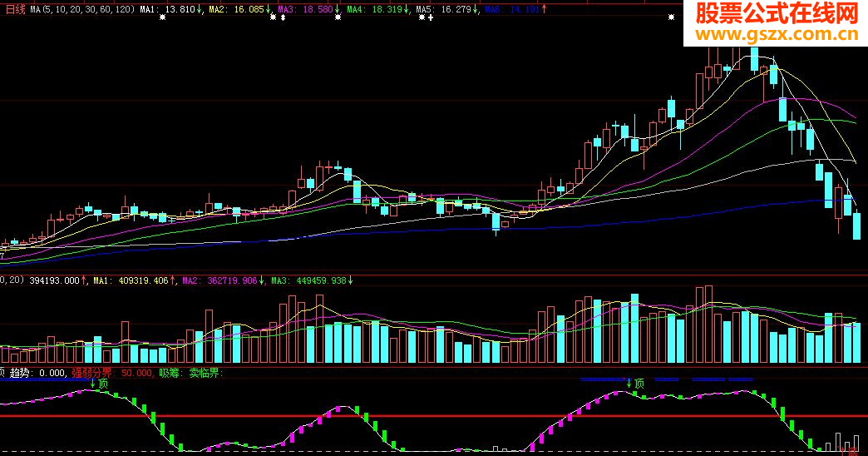Click the star info marker below MA1 value

coord(162,17)
